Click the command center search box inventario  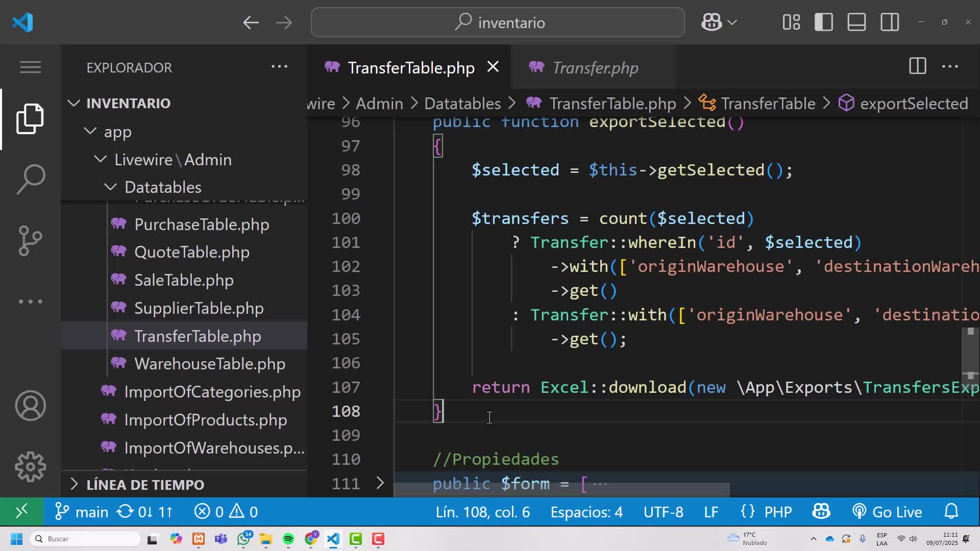click(498, 22)
